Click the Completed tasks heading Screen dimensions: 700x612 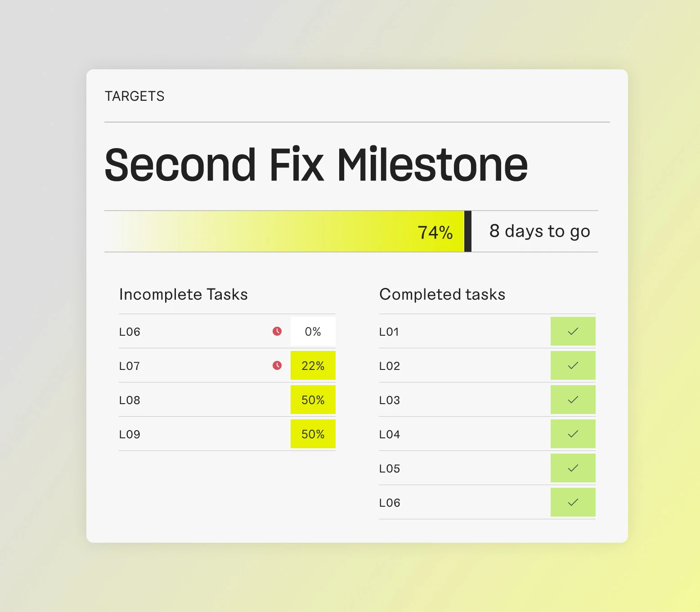(x=442, y=294)
